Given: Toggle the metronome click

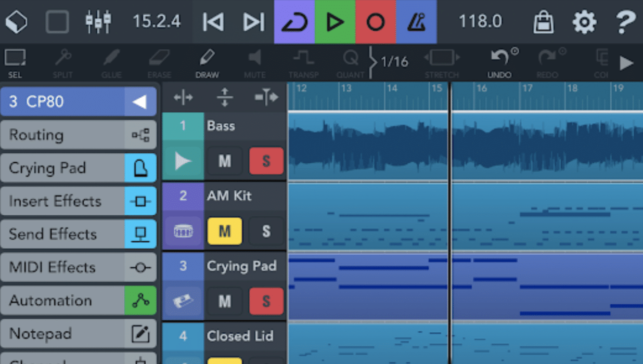Looking at the screenshot, I should tap(416, 22).
